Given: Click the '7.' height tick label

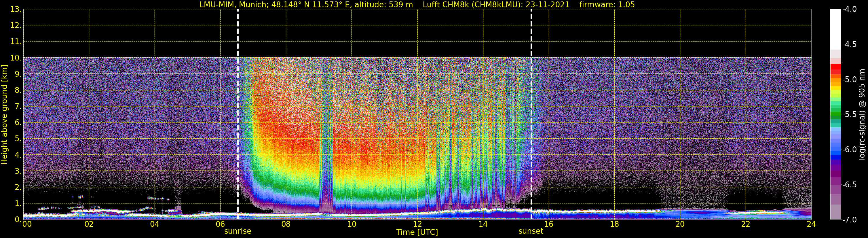Looking at the screenshot, I should [x=18, y=107].
